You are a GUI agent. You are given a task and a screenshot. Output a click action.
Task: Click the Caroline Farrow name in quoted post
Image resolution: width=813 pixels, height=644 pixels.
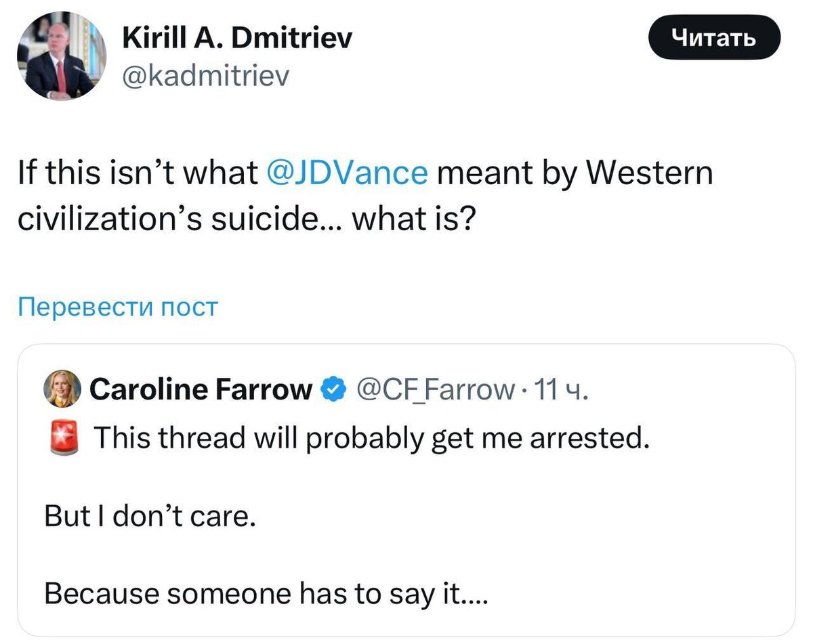[201, 390]
